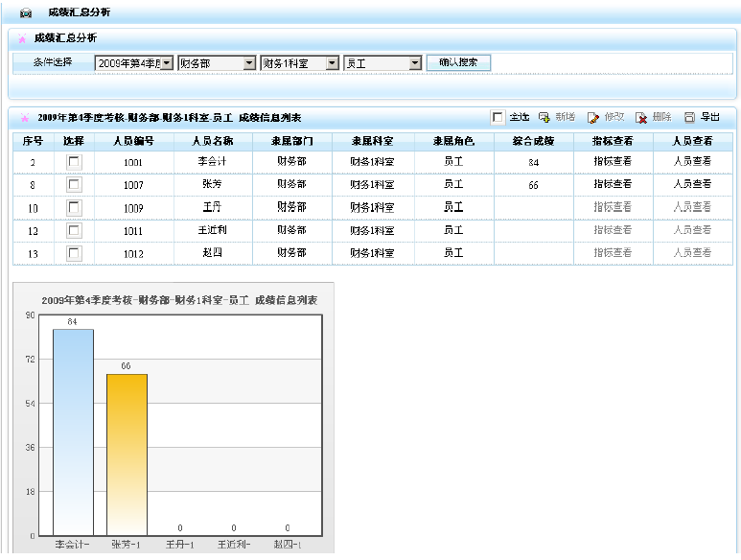Click the name cell 王近利 in table

tap(212, 230)
